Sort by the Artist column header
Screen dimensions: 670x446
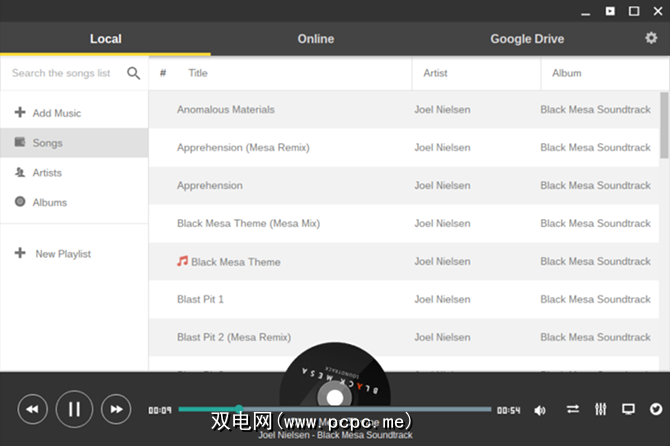(x=435, y=73)
